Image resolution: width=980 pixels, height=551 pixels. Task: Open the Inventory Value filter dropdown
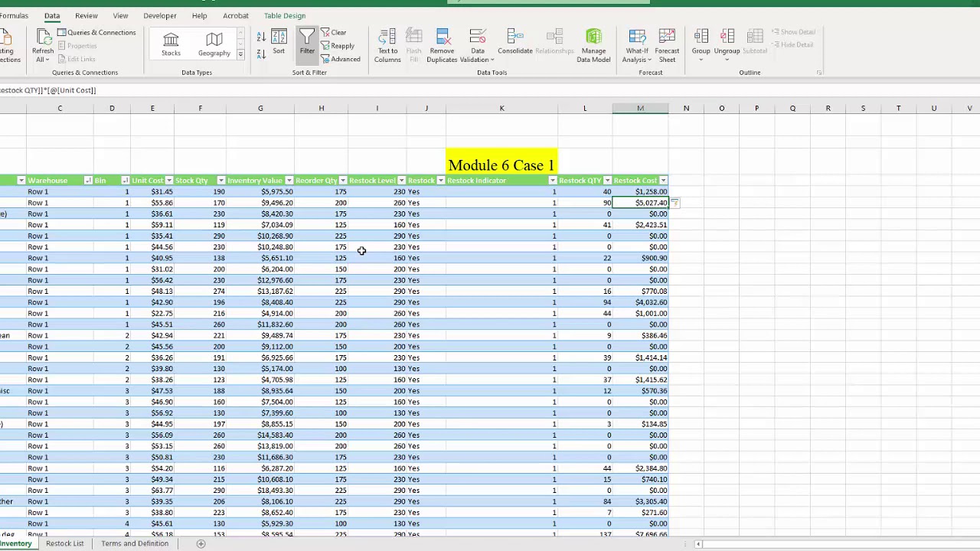[289, 181]
